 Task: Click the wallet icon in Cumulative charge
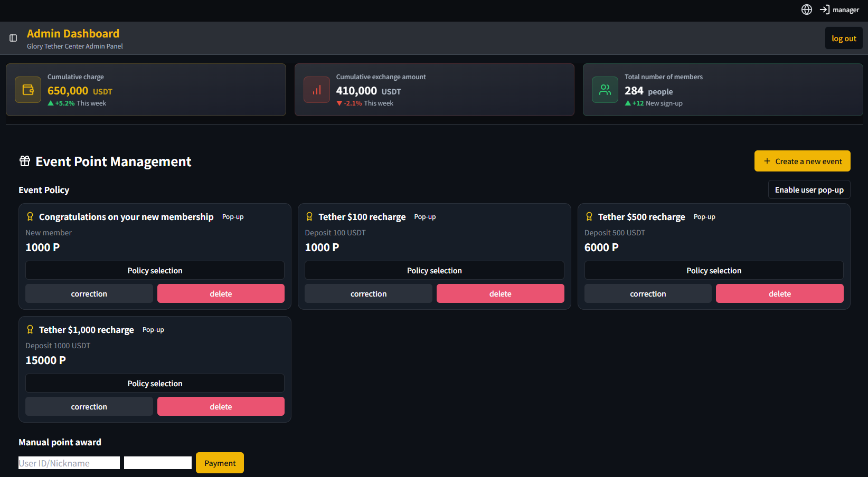(28, 90)
